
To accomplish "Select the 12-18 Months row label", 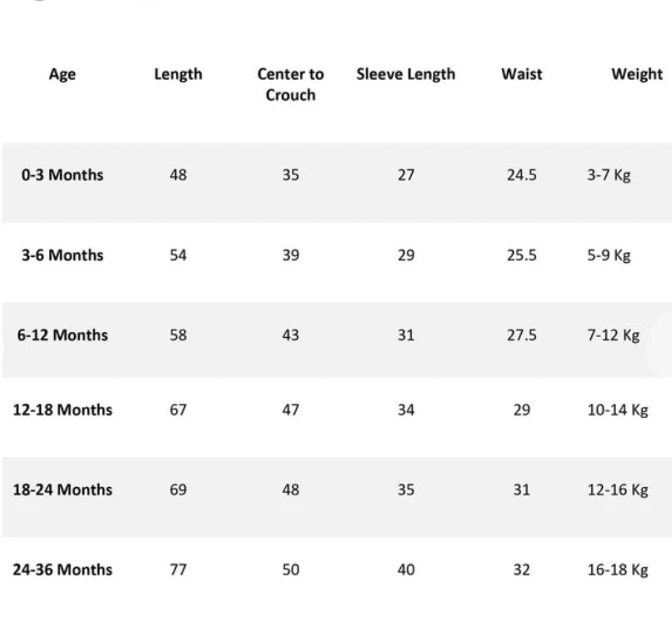I will 63,410.
